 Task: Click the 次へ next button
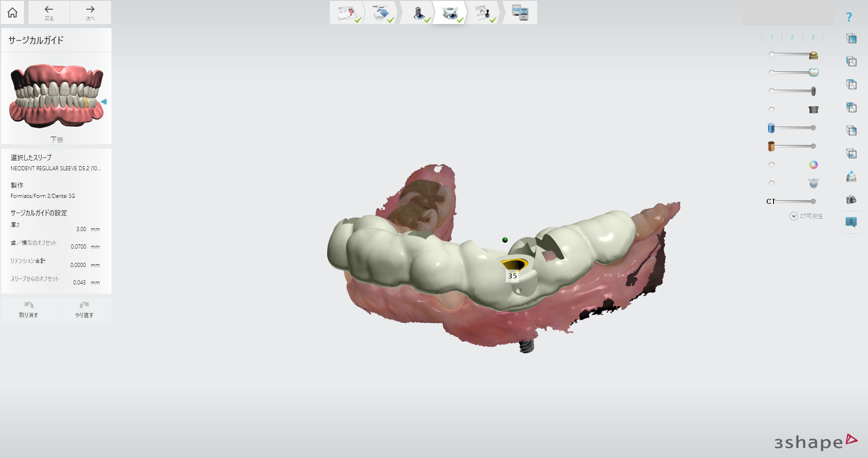(90, 12)
